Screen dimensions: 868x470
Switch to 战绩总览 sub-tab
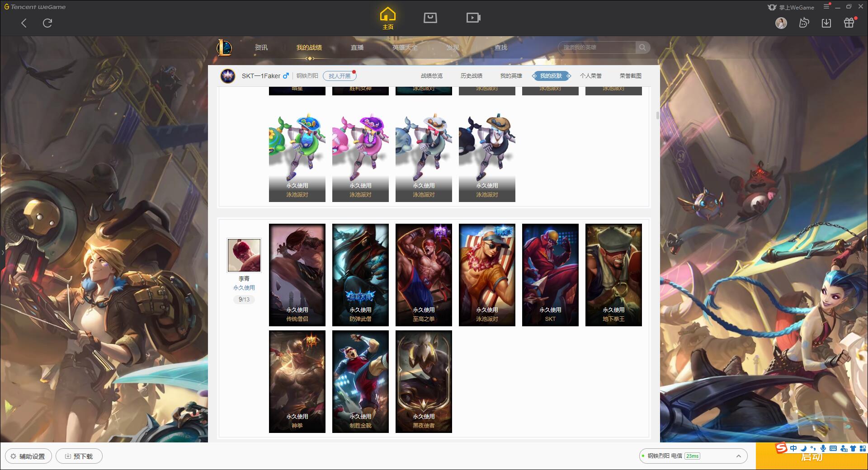(x=432, y=76)
